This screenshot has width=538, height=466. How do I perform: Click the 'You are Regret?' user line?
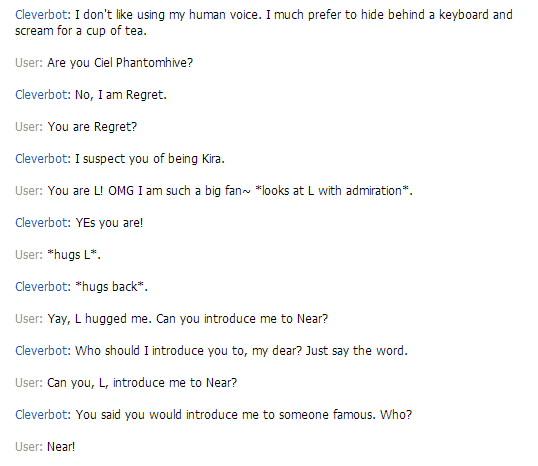[92, 127]
